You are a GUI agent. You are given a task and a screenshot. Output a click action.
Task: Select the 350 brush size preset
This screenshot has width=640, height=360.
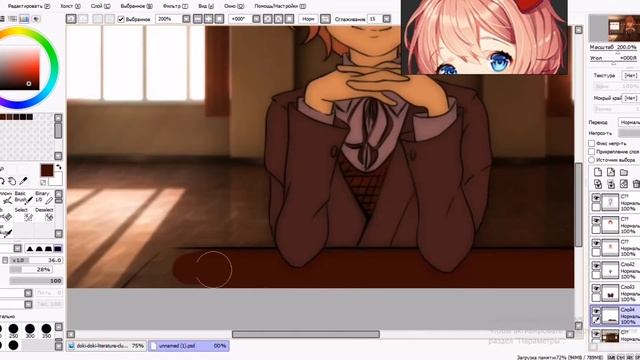coord(46,330)
